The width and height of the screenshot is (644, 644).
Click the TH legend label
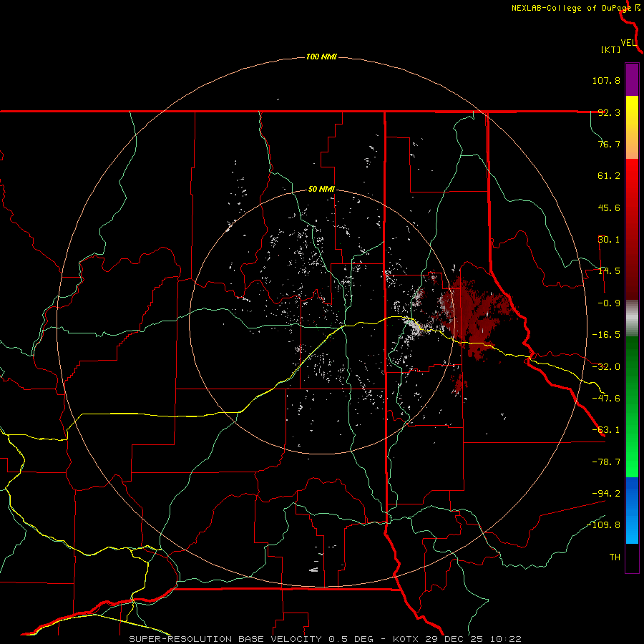[x=615, y=557]
